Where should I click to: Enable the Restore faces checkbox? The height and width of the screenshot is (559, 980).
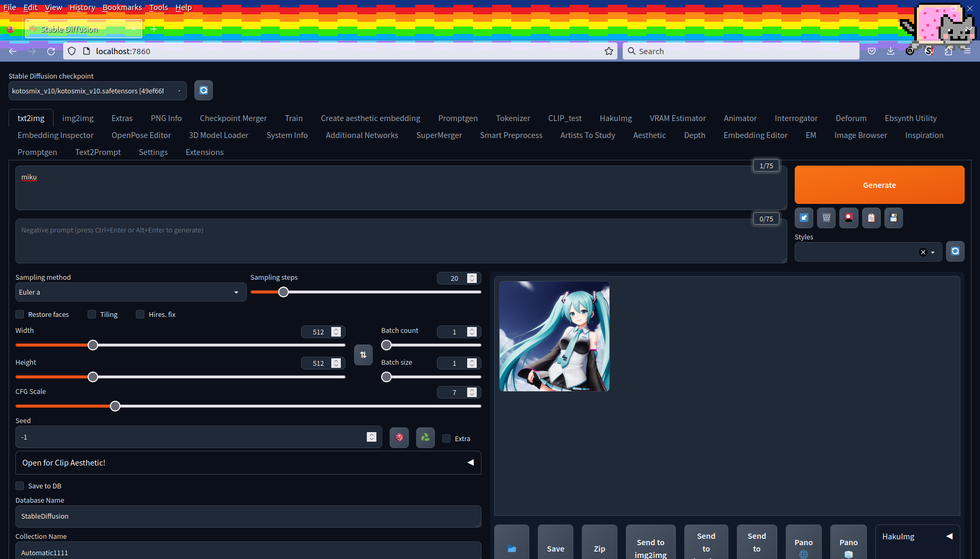pyautogui.click(x=20, y=314)
